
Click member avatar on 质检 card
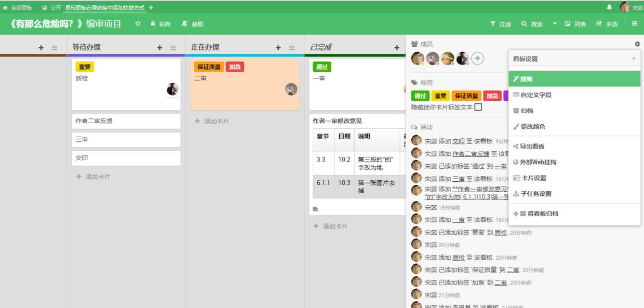172,89
